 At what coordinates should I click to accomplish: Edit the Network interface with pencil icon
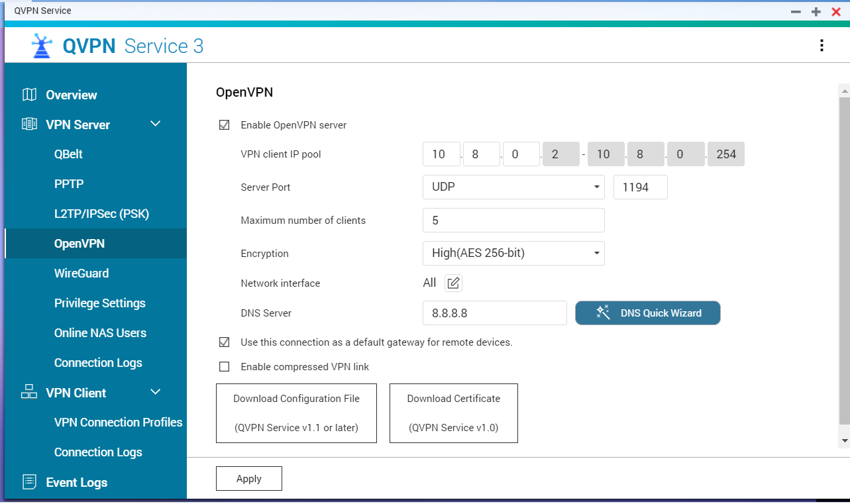pyautogui.click(x=453, y=283)
